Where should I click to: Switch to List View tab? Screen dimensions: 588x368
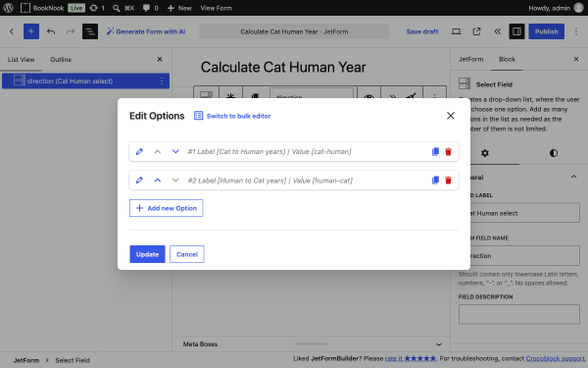21,59
